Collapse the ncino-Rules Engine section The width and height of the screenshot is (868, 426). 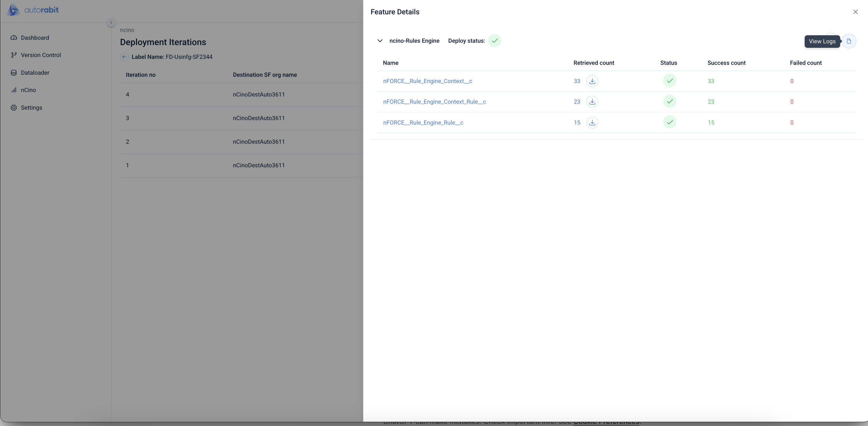(380, 41)
